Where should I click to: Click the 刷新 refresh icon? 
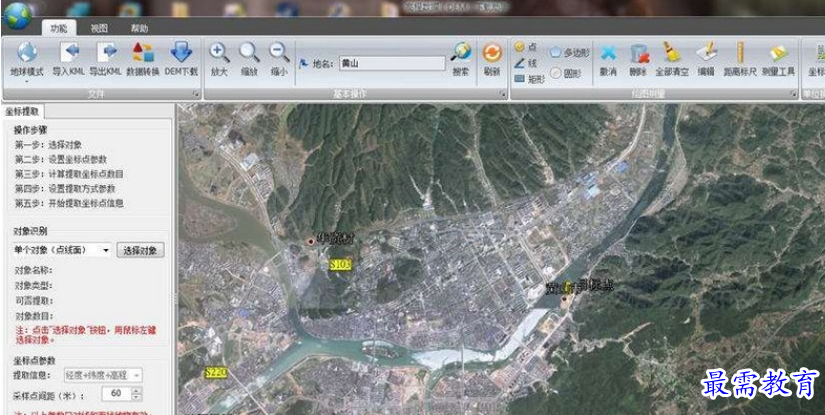(491, 54)
